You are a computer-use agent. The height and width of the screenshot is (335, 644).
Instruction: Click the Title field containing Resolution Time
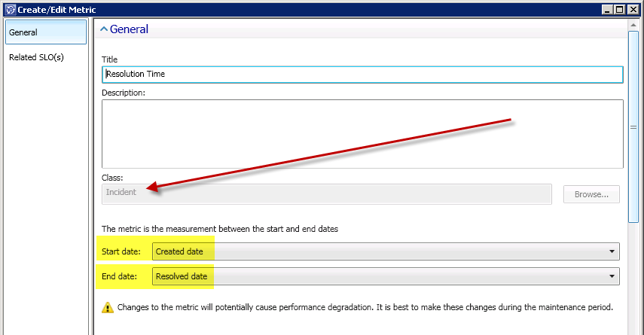[362, 75]
